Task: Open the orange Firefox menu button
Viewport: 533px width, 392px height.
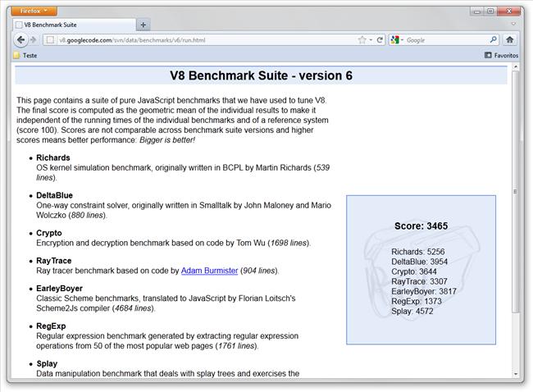Action: (34, 11)
